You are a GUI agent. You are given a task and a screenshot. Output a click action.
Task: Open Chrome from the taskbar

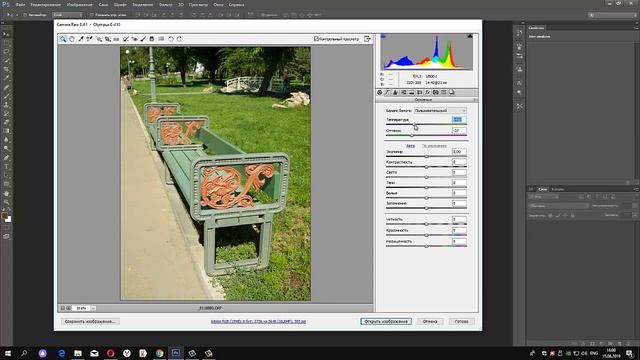point(160,353)
